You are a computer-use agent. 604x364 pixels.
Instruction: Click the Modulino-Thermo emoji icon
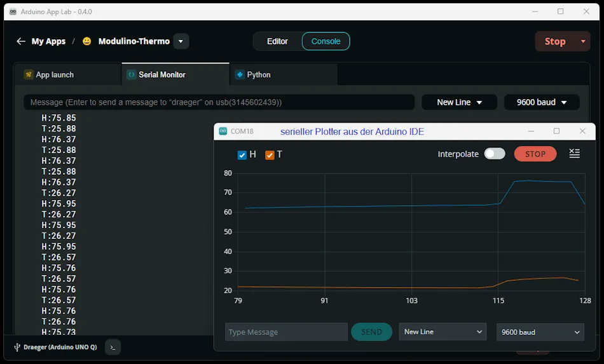pos(87,41)
